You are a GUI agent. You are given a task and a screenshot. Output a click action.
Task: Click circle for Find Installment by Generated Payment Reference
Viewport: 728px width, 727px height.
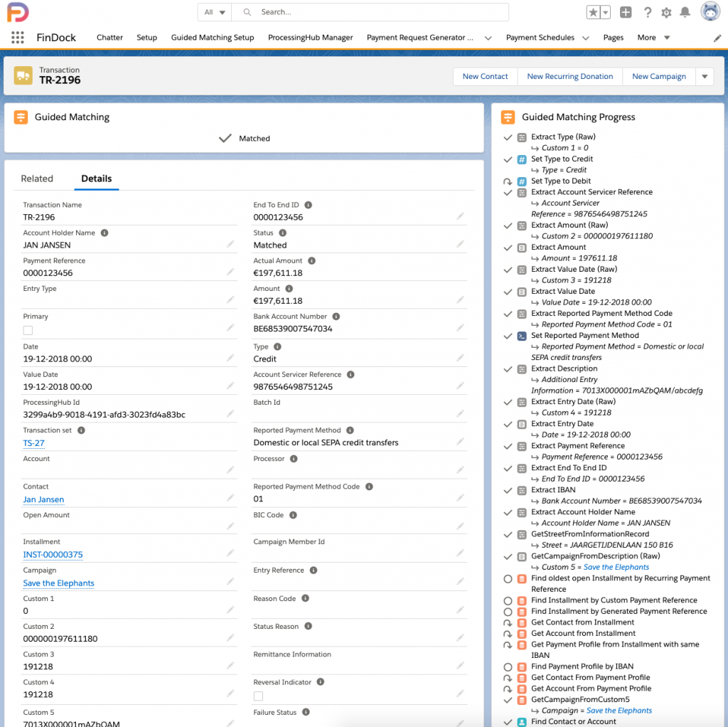coord(508,612)
